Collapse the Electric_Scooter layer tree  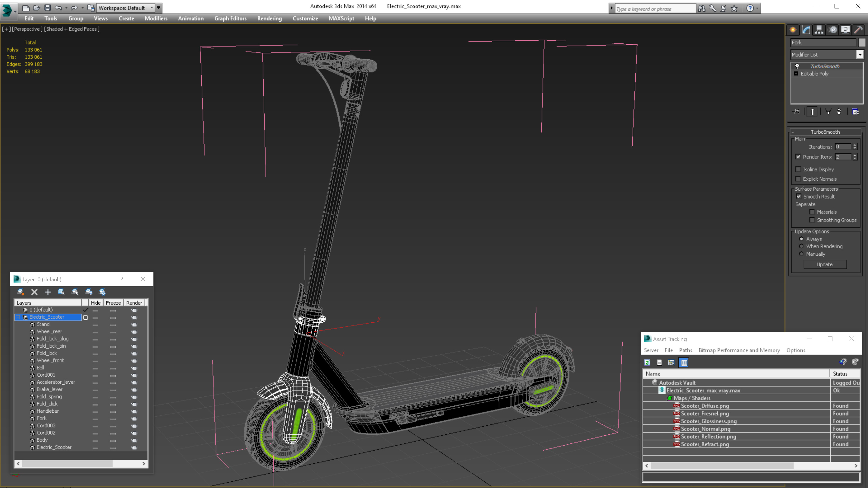[x=18, y=317]
